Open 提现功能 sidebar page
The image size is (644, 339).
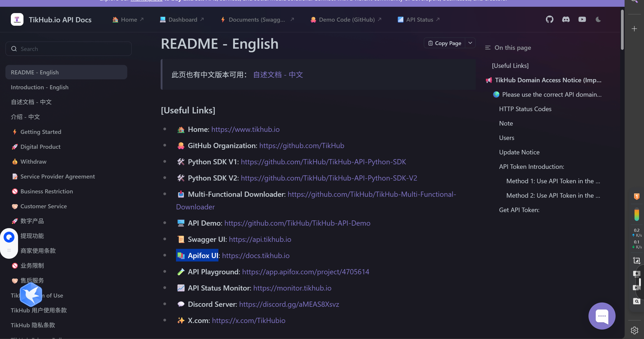[32, 236]
